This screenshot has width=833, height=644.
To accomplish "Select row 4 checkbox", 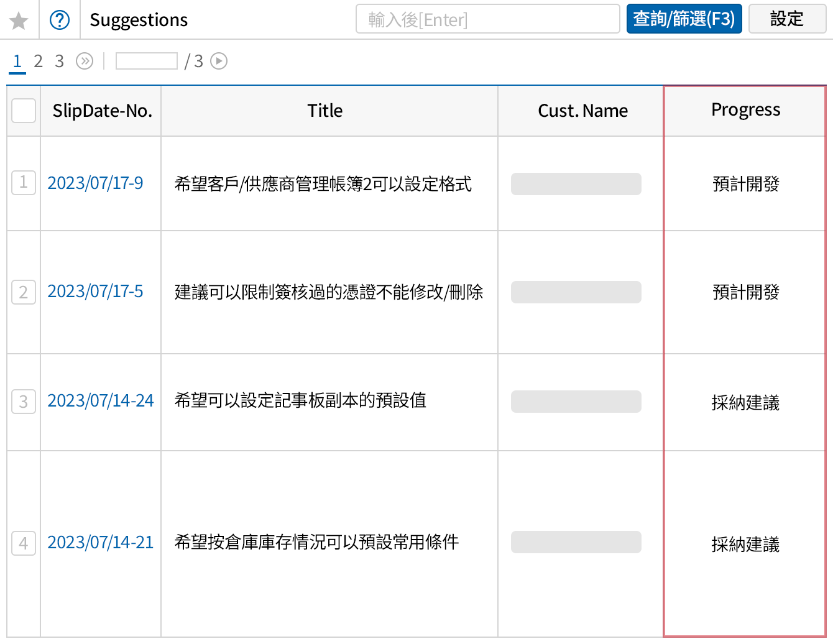I will click(x=24, y=543).
